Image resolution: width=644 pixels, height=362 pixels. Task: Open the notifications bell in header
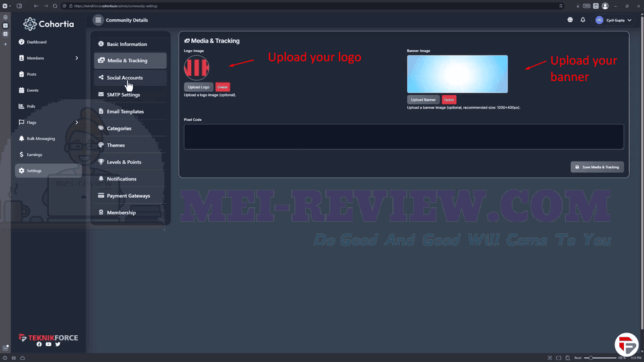583,19
